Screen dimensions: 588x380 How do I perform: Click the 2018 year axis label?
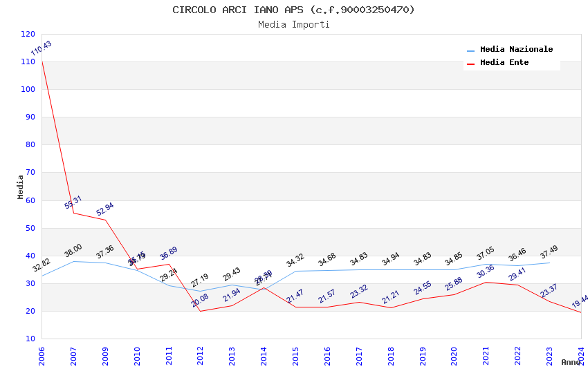point(391,356)
